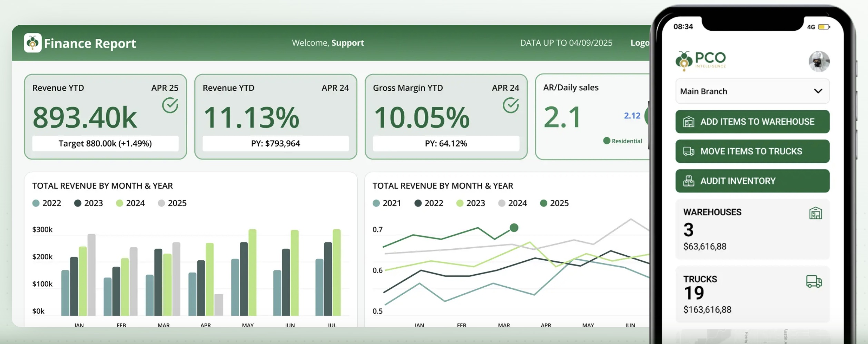Screen dimensions: 868x344
Task: Tap the Audit Inventory button
Action: 752,181
